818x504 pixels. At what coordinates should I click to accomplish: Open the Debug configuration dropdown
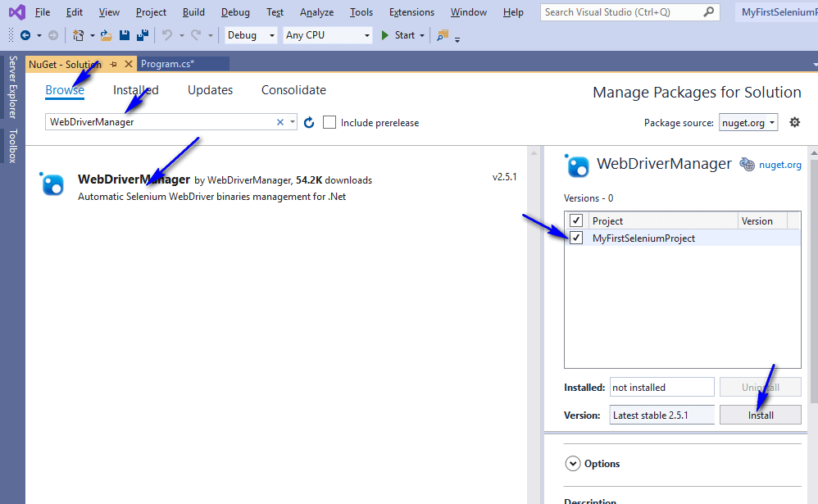pyautogui.click(x=251, y=35)
